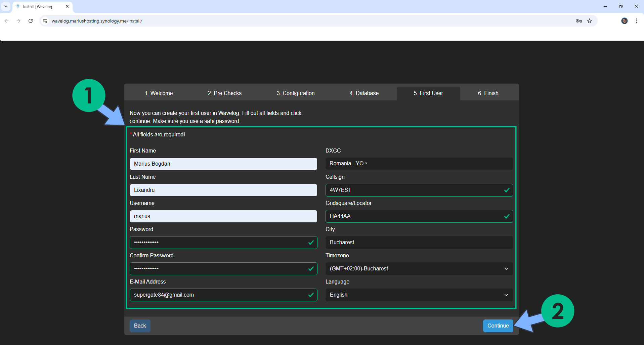Click the City field showing Bucharest
The width and height of the screenshot is (644, 345).
[x=419, y=242]
